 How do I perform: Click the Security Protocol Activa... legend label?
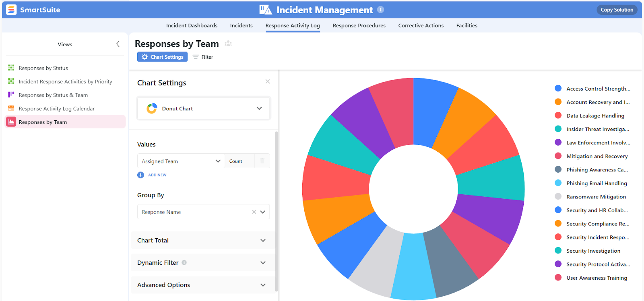(598, 264)
